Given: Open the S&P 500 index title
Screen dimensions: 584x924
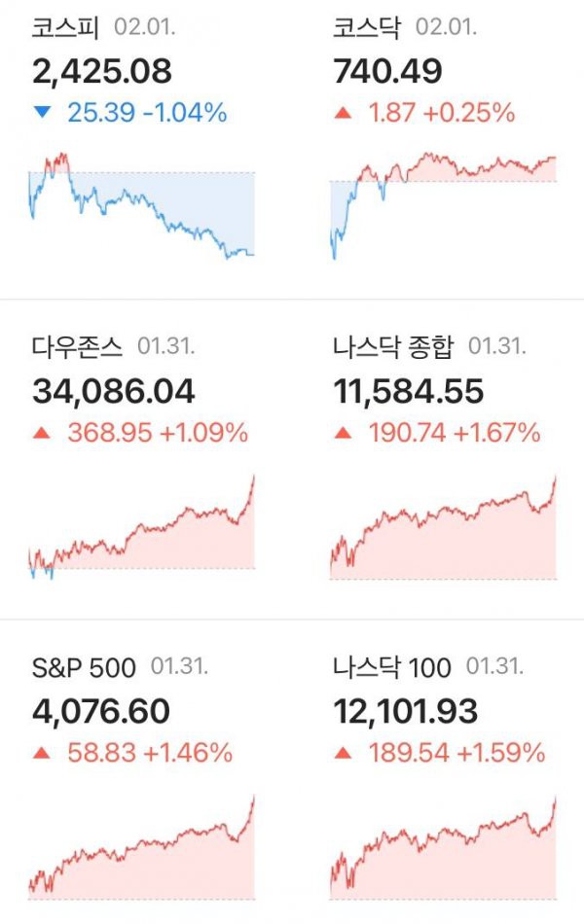Looking at the screenshot, I should click(x=84, y=667).
